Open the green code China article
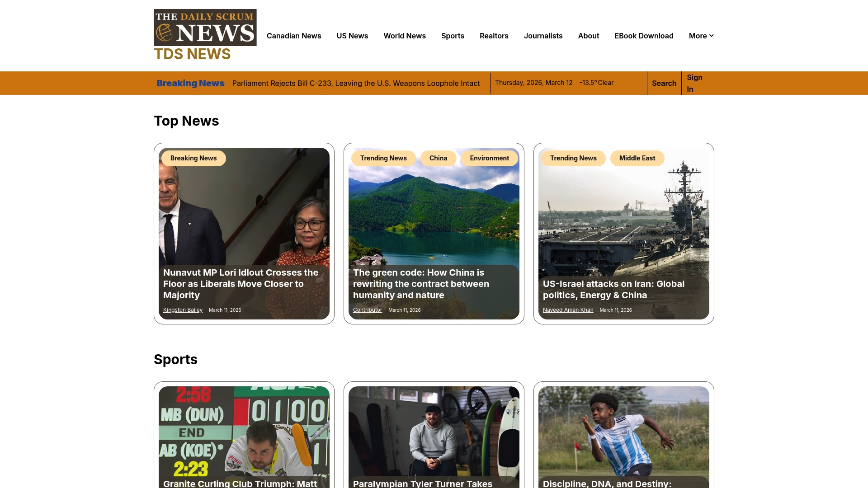This screenshot has height=488, width=868. click(421, 284)
